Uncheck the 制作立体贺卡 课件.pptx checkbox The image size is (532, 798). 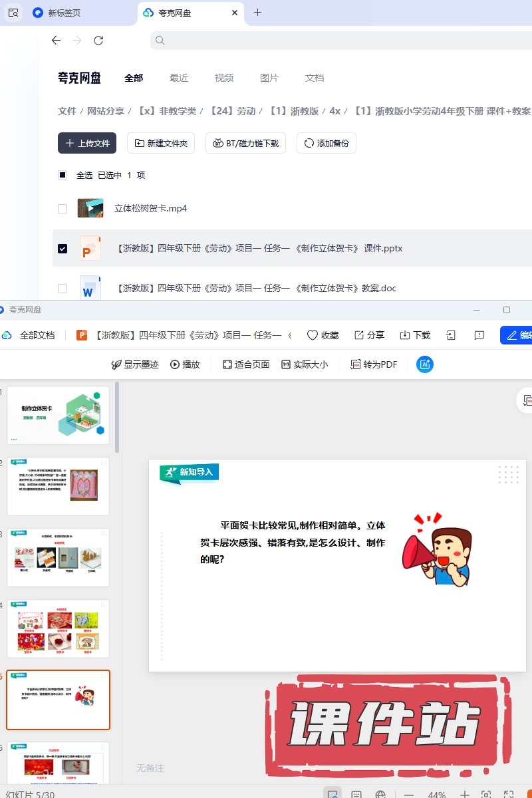[63, 249]
